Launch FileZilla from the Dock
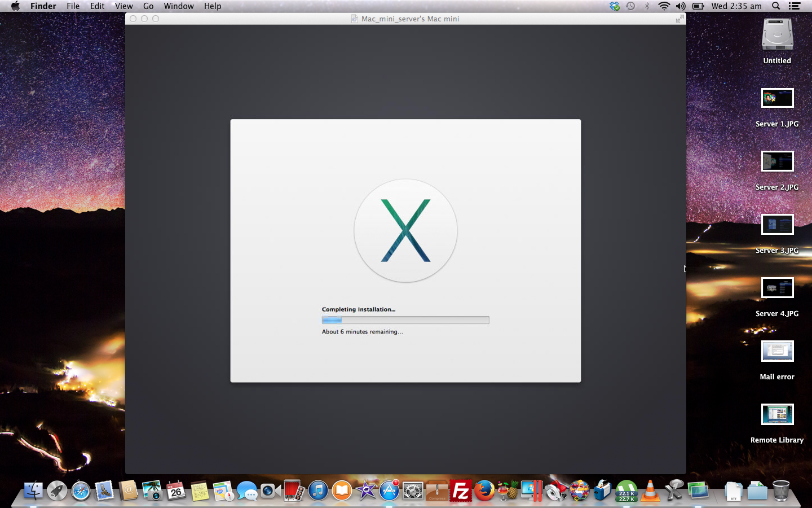This screenshot has width=812, height=508. tap(461, 491)
